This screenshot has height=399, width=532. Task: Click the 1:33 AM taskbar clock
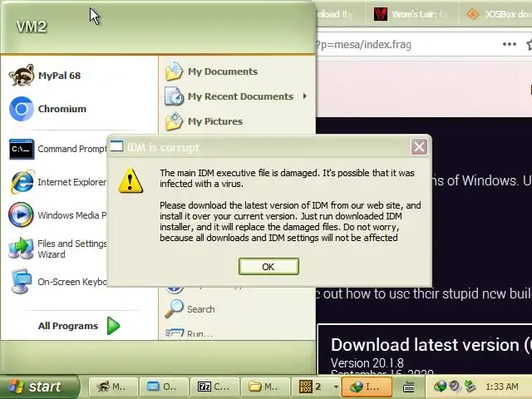(x=502, y=387)
